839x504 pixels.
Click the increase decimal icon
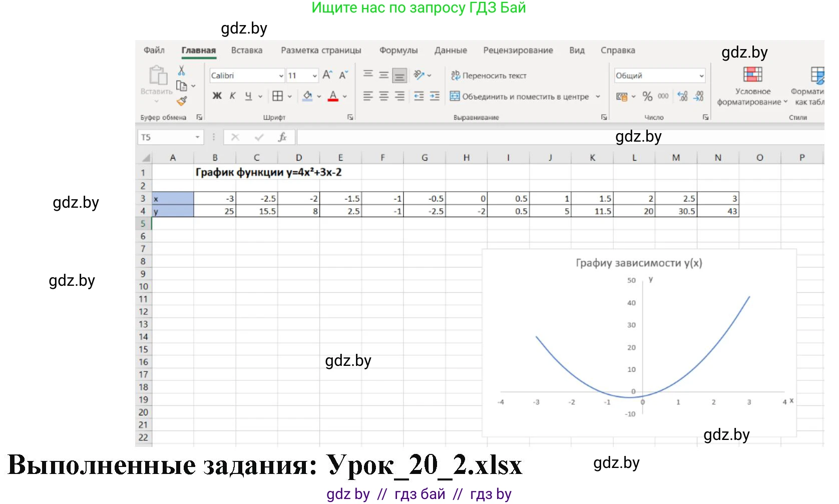pos(682,96)
